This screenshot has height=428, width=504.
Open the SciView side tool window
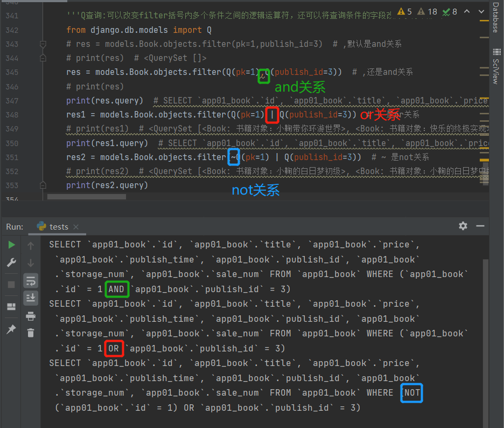coord(496,67)
